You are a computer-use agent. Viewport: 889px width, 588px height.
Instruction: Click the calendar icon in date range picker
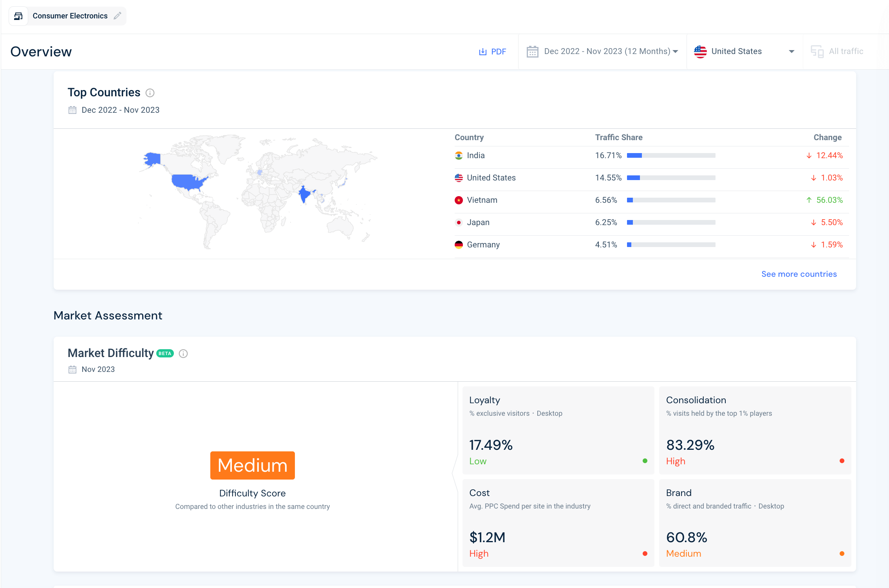[x=532, y=52]
